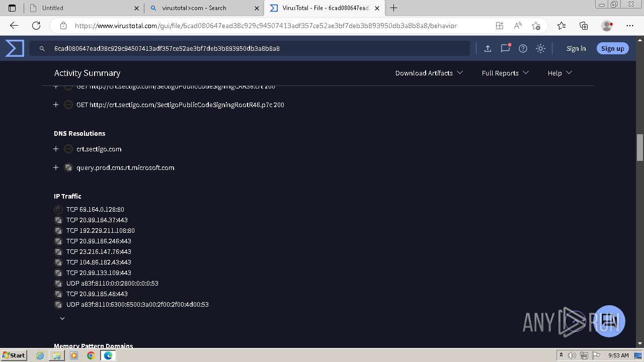
Task: Click the DNS Resolutions heading
Action: pyautogui.click(x=79, y=133)
